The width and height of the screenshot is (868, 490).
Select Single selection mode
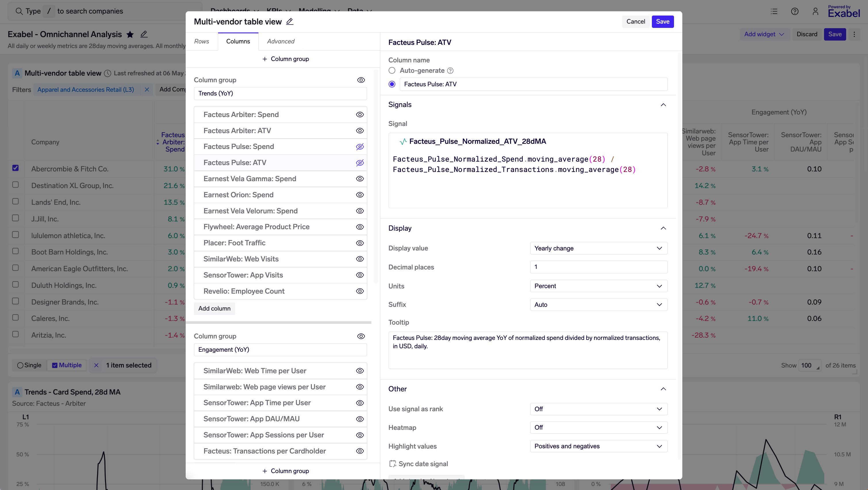tap(29, 365)
